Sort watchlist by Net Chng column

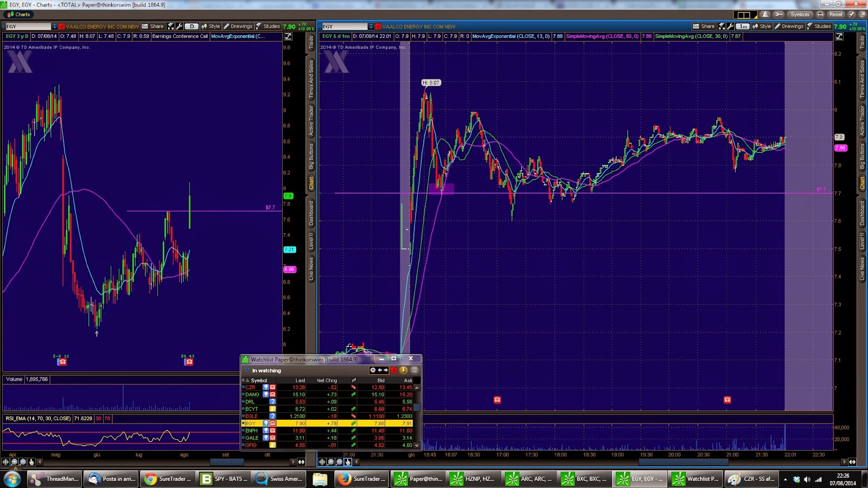click(327, 380)
